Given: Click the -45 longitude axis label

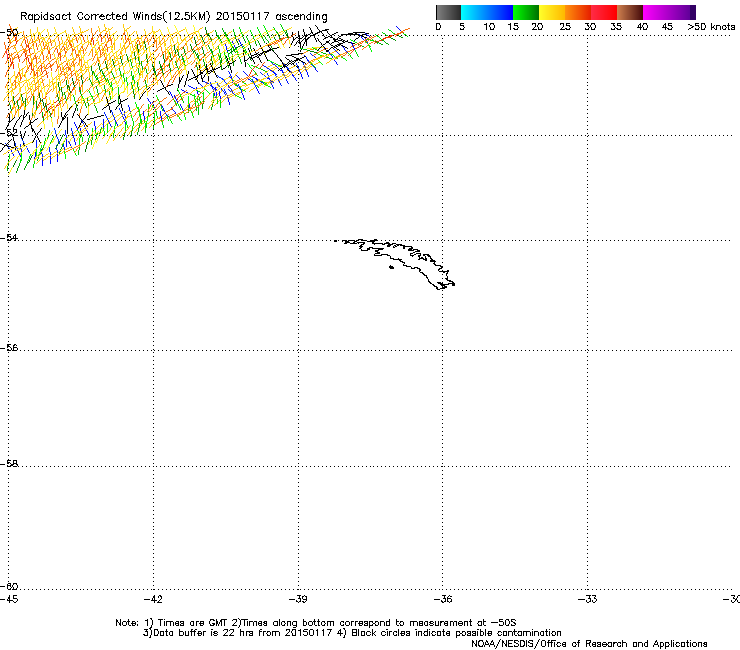Looking at the screenshot, I should pos(9,599).
